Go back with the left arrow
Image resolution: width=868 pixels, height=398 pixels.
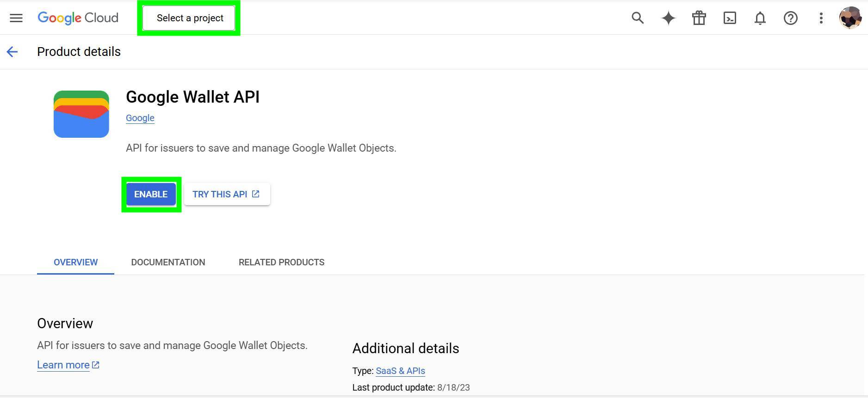click(x=12, y=52)
